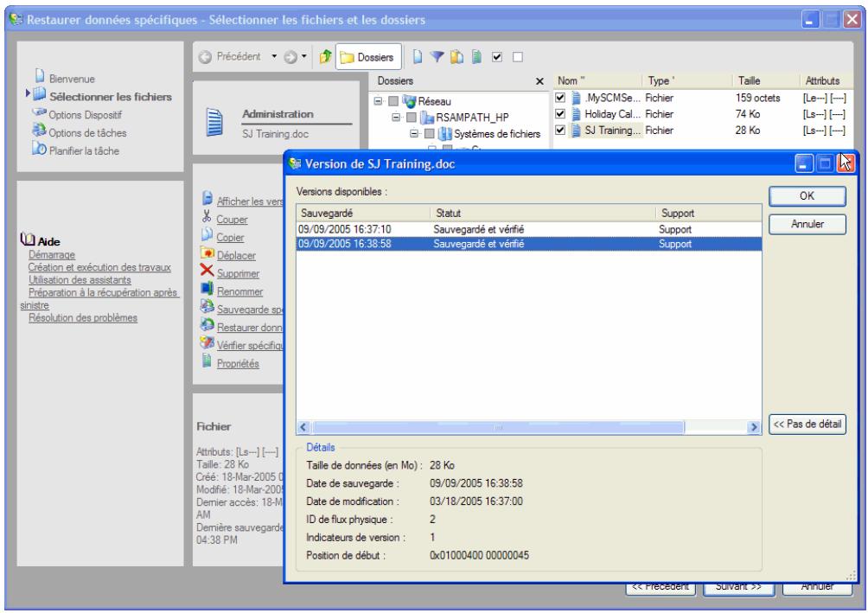Viewport: 868px width, 613px height.
Task: Click the versions list horizontal scrollbar thumb
Action: 498,427
